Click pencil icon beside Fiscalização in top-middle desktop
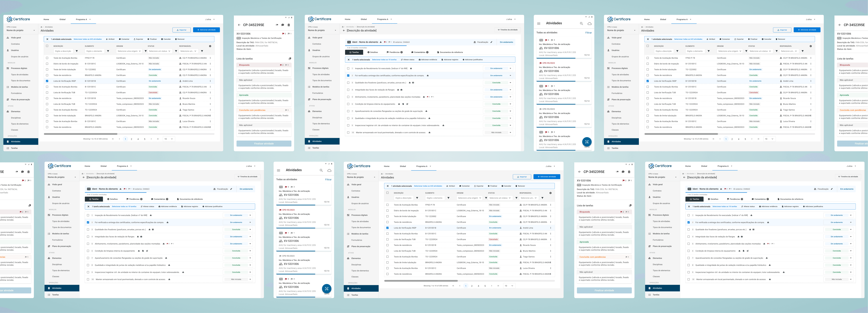The height and width of the screenshot is (313, 868). coord(491,42)
